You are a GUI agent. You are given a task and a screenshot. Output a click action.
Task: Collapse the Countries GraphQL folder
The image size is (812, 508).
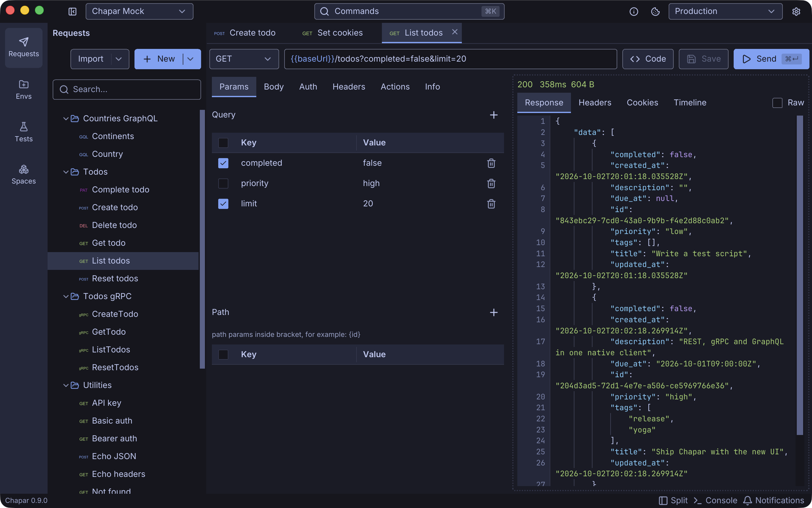pos(66,119)
